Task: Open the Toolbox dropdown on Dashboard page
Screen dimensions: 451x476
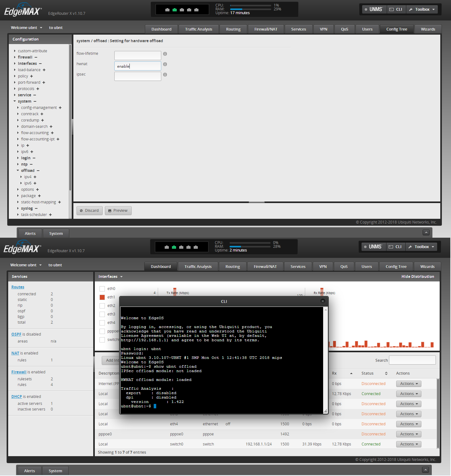Action: (x=421, y=247)
